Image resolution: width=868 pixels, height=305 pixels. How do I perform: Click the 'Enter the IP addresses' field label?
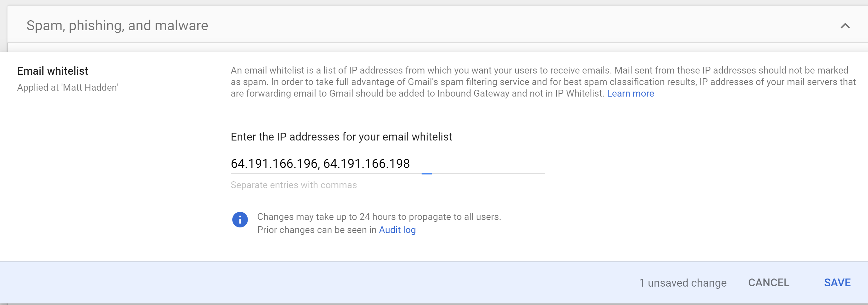point(341,137)
